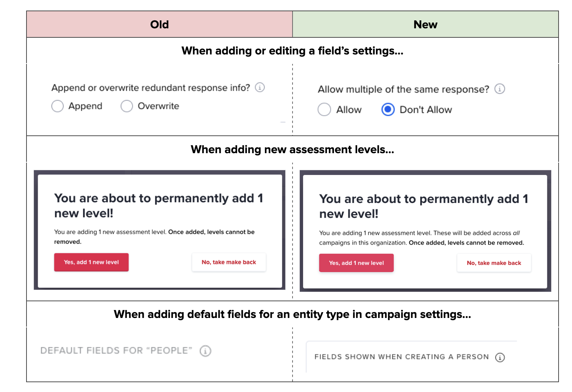Image resolution: width=572 pixels, height=392 pixels.
Task: Click 'When adding default fields' section heading
Action: tap(293, 314)
